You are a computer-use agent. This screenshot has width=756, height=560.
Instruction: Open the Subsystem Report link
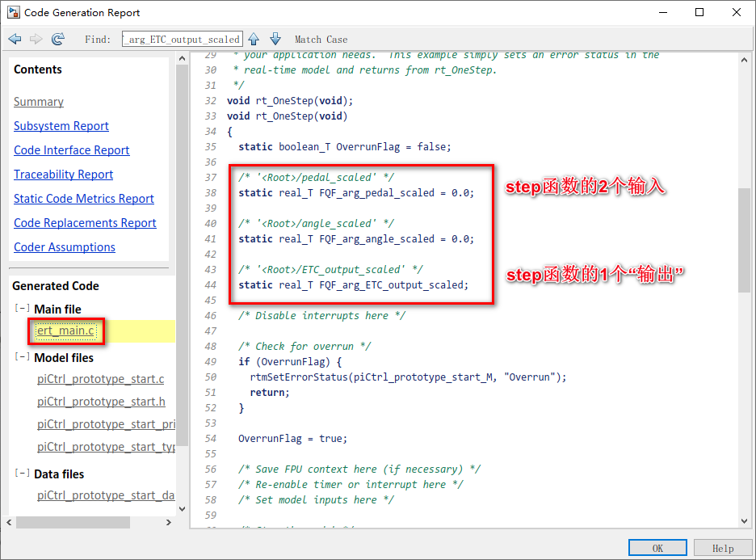point(61,126)
